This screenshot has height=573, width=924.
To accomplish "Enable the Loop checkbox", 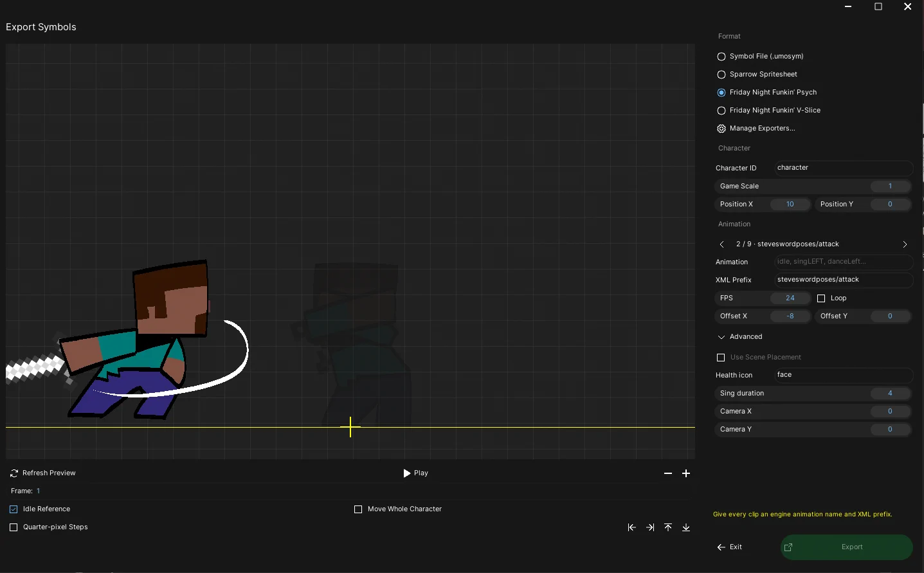I will tap(821, 298).
